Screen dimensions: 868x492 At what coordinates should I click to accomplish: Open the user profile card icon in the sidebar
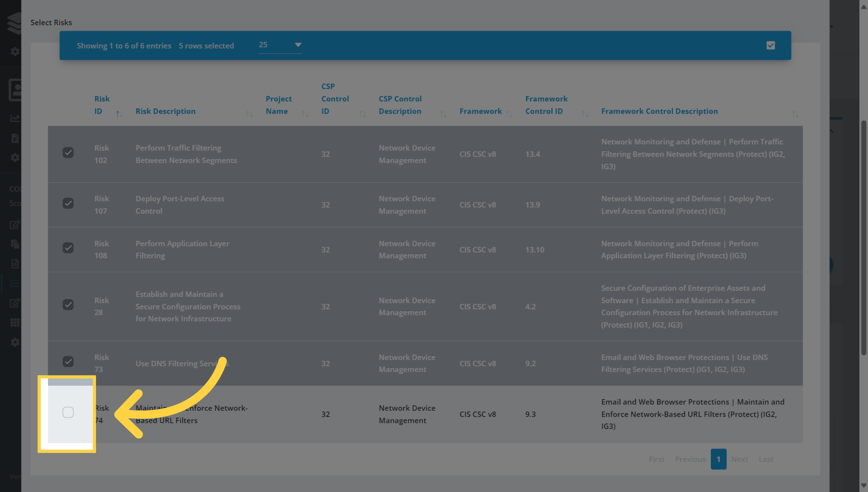pos(15,90)
